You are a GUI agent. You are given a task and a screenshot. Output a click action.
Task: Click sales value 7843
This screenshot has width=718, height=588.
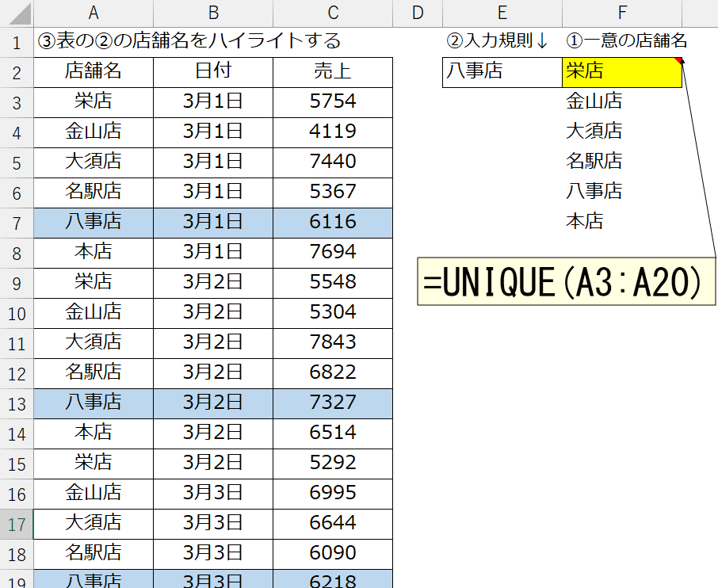333,343
